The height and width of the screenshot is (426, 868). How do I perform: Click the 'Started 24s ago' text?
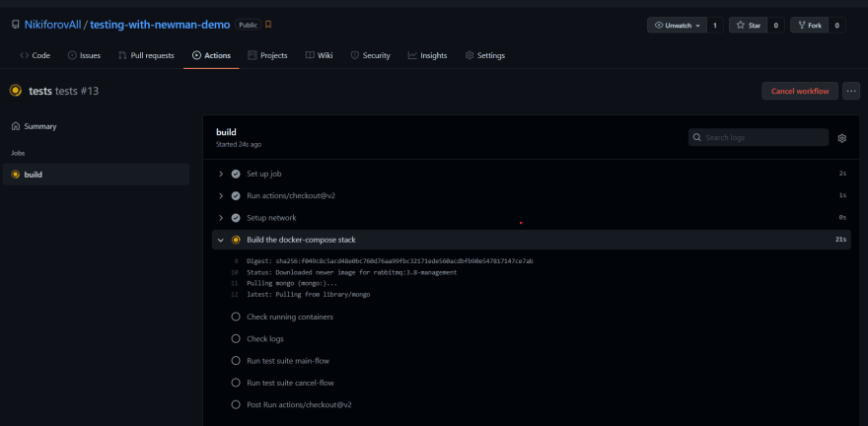pos(239,144)
